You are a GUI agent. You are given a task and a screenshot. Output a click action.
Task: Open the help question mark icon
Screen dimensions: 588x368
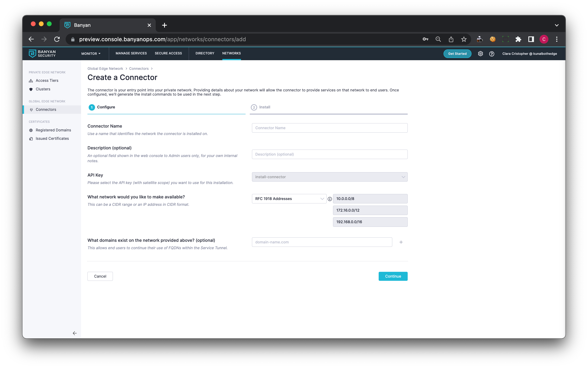pos(492,54)
